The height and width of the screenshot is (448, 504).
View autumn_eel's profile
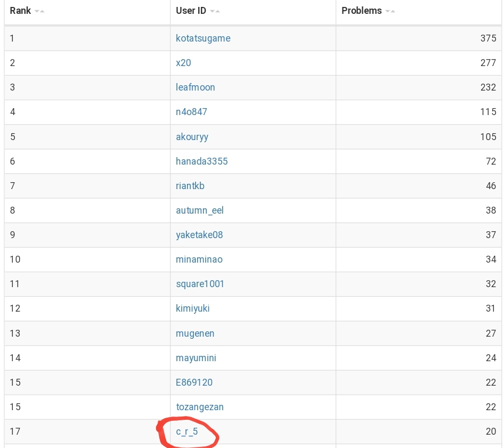tap(200, 210)
